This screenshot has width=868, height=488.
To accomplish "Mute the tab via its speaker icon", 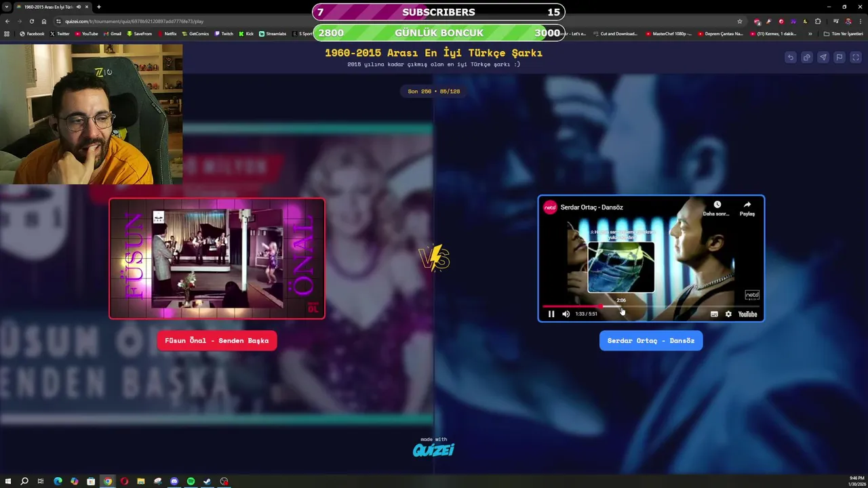I will point(78,7).
